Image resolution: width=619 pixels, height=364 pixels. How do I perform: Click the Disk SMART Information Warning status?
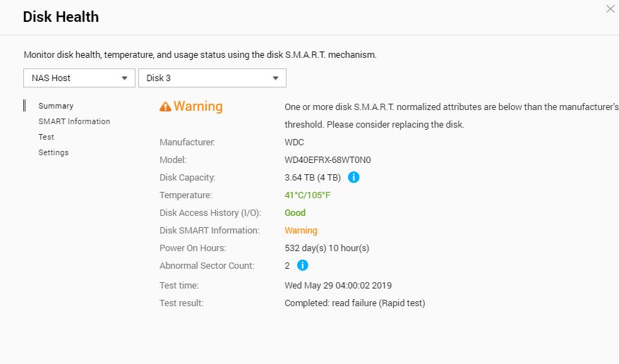tap(301, 230)
